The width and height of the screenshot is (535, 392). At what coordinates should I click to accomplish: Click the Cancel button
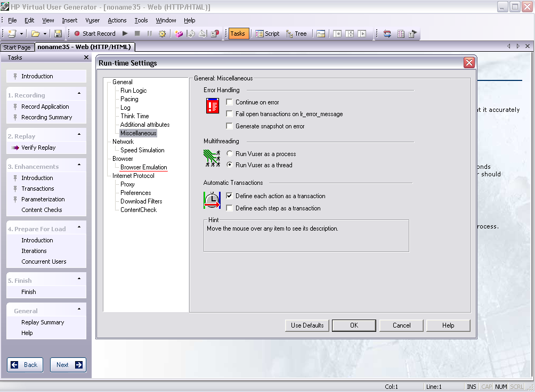coord(401,325)
